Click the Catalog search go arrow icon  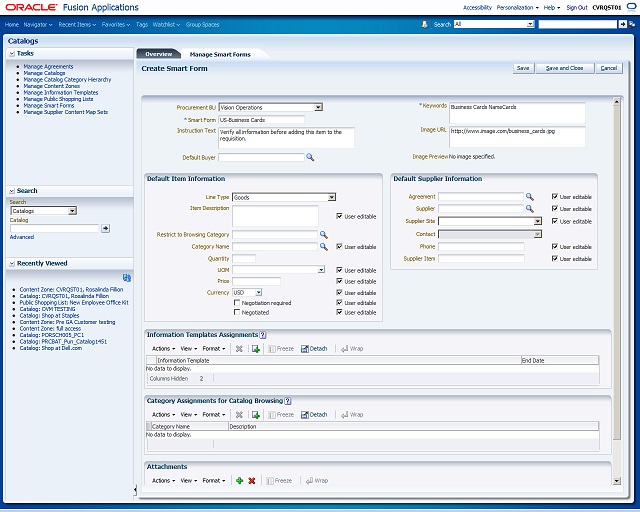106,229
